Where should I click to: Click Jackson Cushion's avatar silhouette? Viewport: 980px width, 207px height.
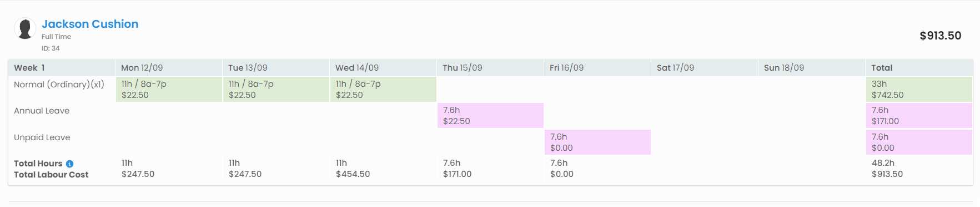tap(25, 28)
